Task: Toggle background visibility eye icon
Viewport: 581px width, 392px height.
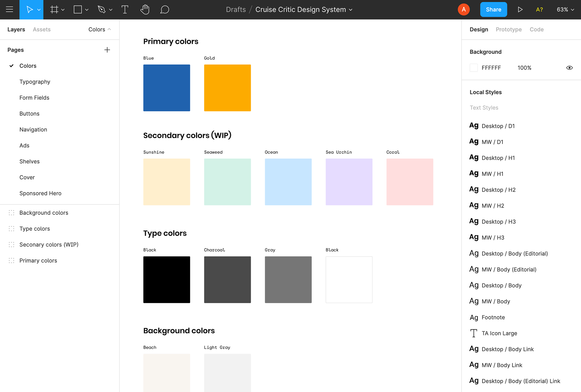Action: point(569,68)
